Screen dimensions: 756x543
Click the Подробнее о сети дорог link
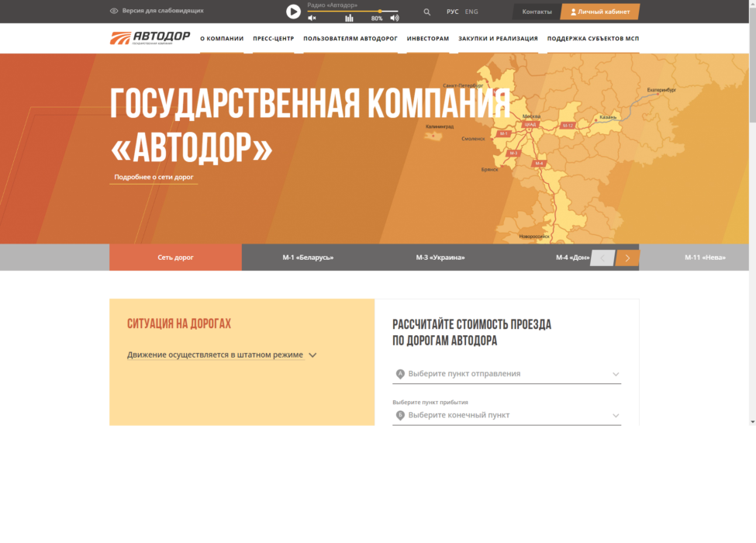153,176
